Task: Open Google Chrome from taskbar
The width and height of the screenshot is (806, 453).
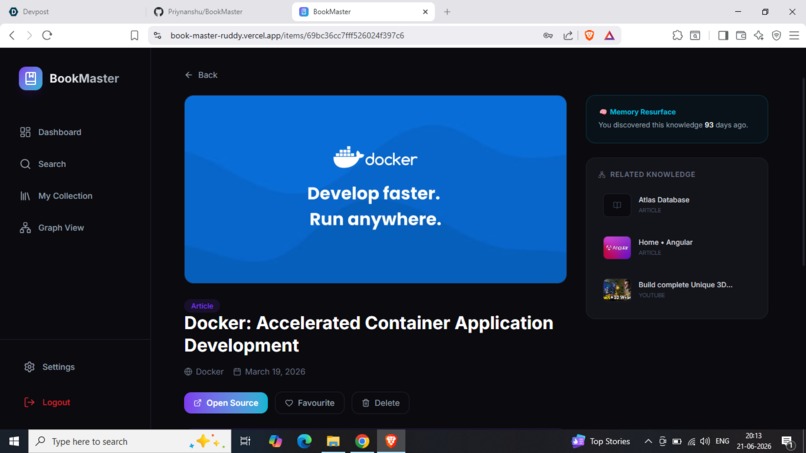Action: 362,441
